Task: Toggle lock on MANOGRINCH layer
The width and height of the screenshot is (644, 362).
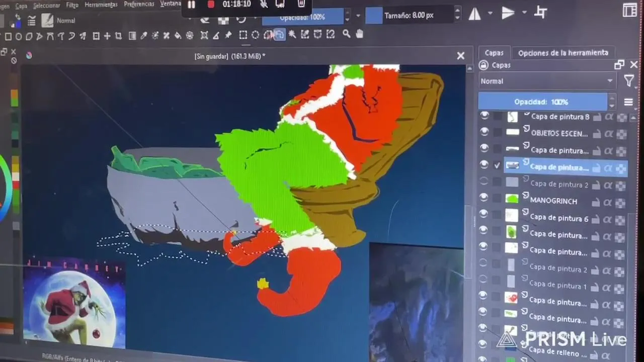Action: coord(596,202)
